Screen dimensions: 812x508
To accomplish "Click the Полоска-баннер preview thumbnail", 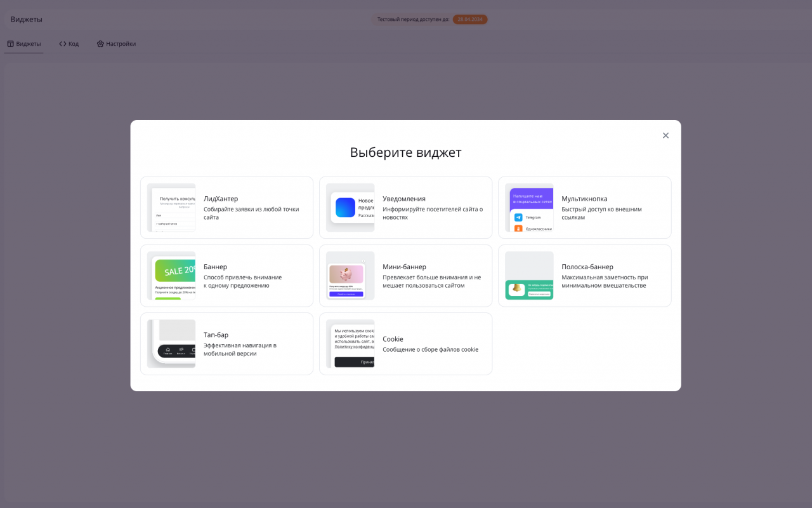I will [529, 276].
